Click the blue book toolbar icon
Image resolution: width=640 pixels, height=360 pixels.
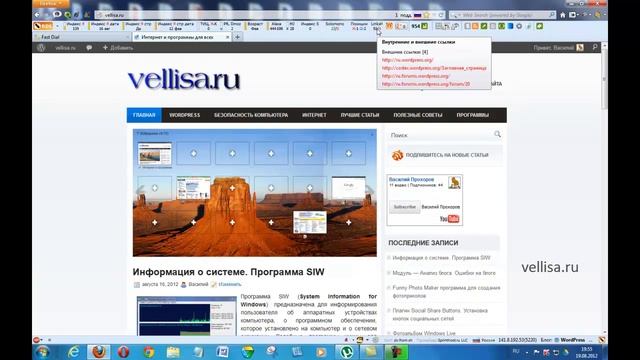(510, 26)
